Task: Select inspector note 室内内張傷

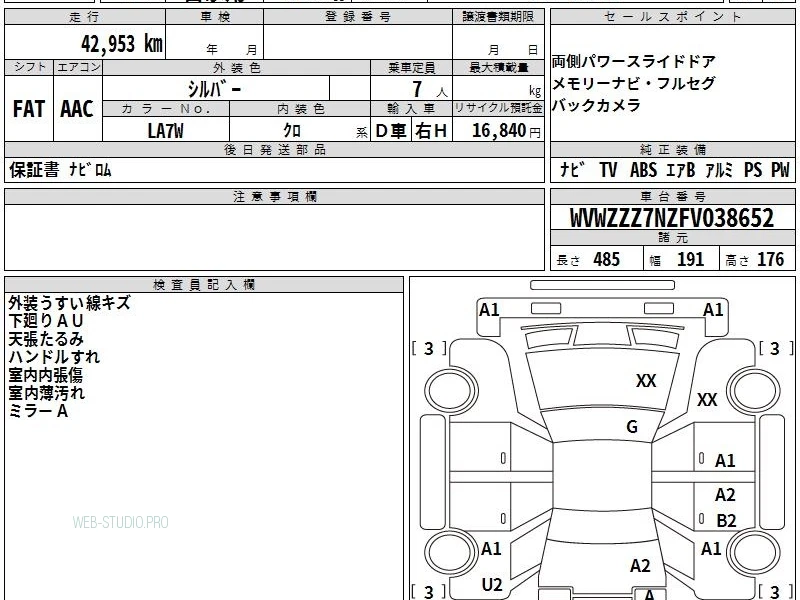Action: [46, 375]
